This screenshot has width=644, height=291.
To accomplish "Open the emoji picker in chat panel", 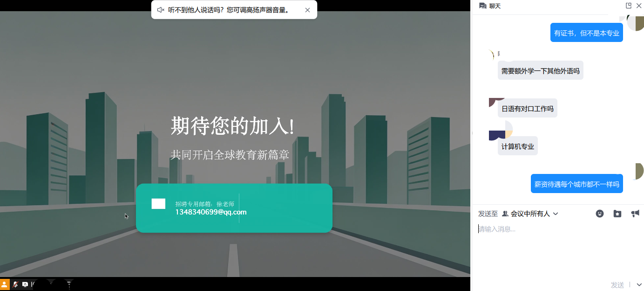I will click(x=599, y=213).
